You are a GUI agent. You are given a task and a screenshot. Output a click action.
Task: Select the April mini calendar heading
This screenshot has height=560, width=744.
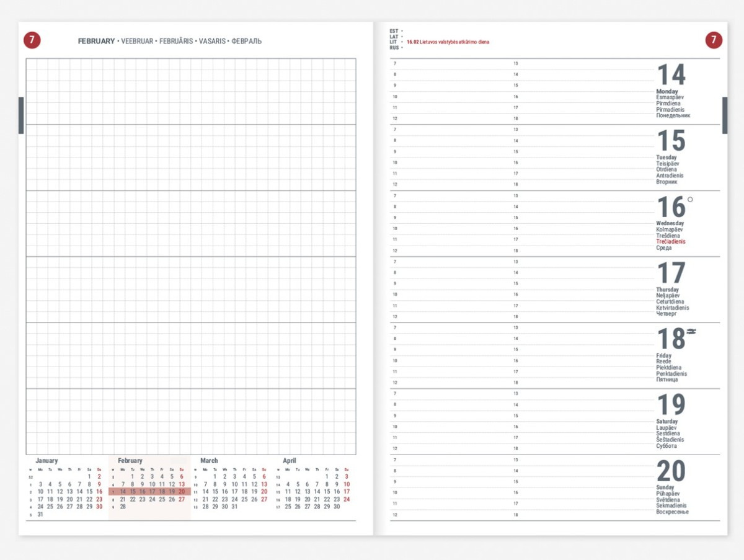pyautogui.click(x=290, y=461)
